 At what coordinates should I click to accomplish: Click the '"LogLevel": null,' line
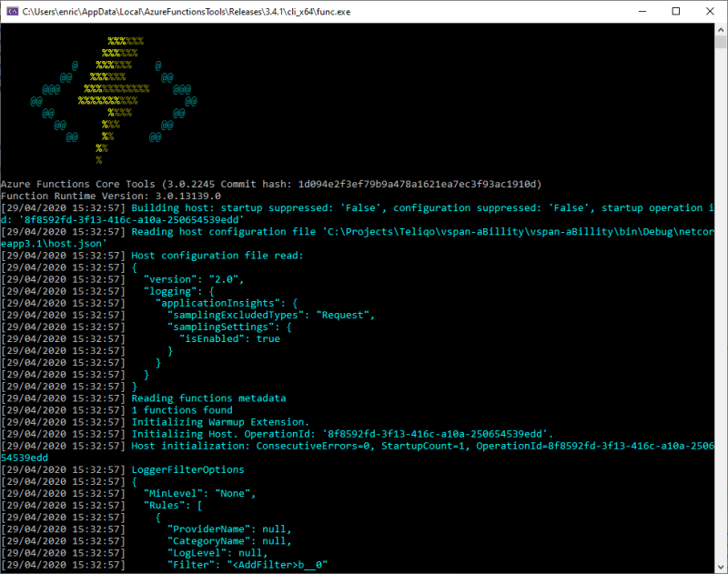(x=135, y=553)
